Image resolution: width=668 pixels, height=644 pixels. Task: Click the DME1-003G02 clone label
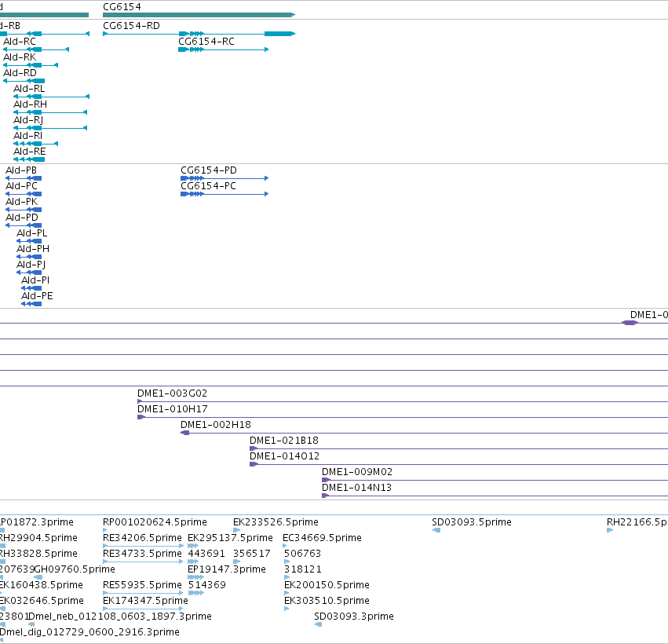[172, 393]
